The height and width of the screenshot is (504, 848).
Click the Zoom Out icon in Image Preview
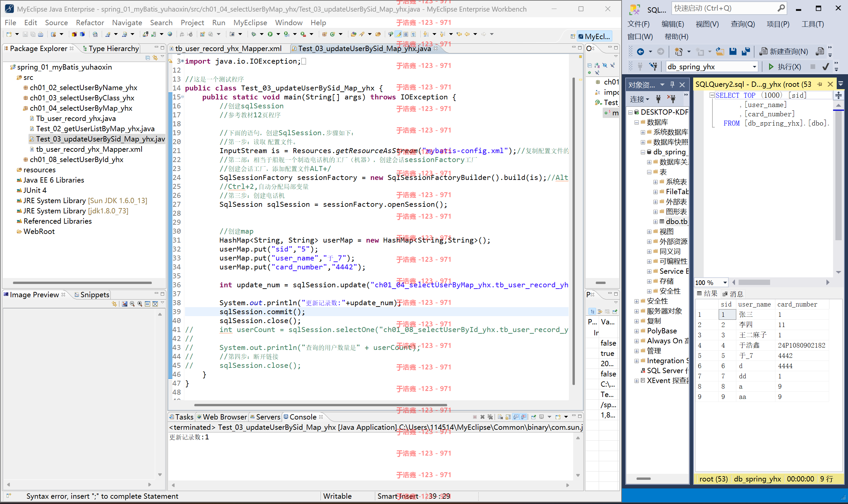click(132, 304)
